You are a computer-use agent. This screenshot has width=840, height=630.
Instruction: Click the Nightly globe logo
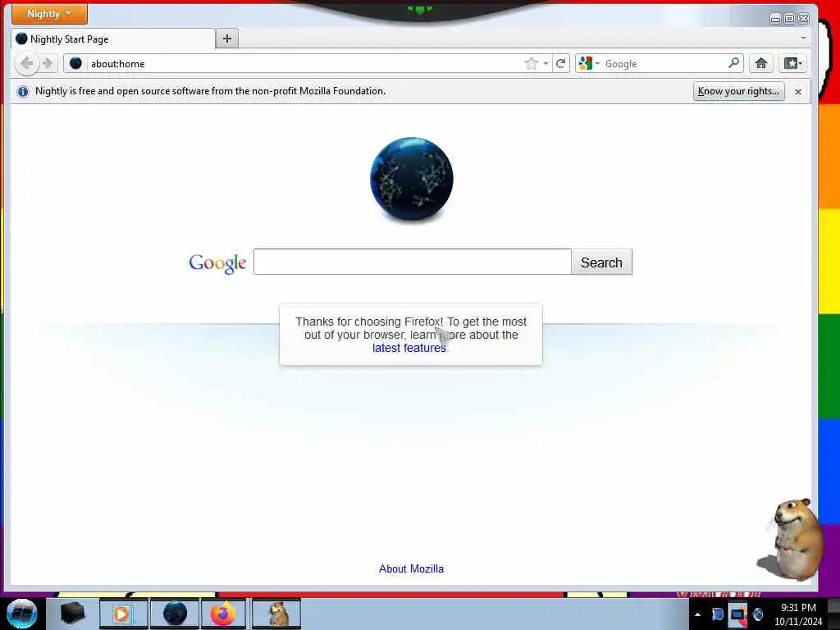412,179
